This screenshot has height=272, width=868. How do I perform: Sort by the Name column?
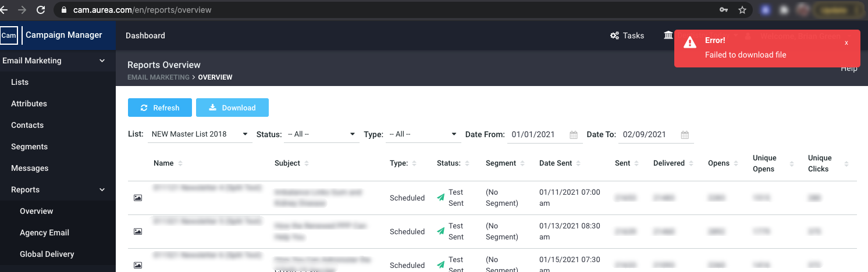click(x=168, y=163)
